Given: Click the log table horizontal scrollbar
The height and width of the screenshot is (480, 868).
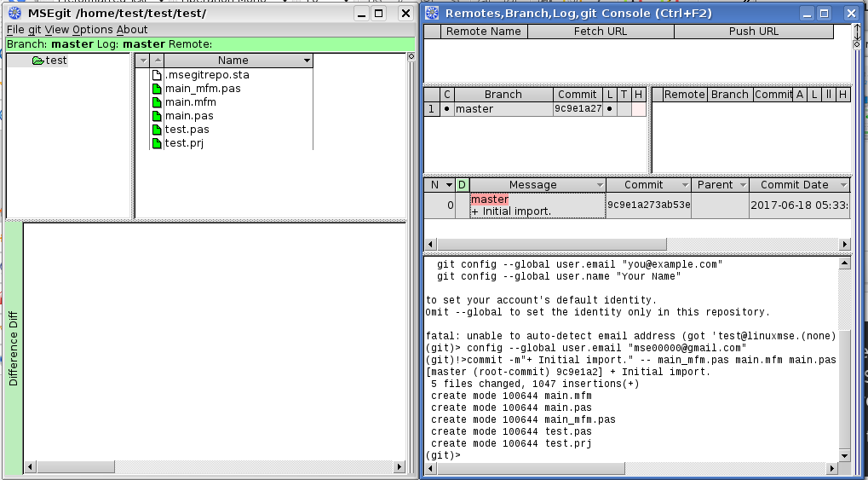Looking at the screenshot, I should [x=636, y=245].
